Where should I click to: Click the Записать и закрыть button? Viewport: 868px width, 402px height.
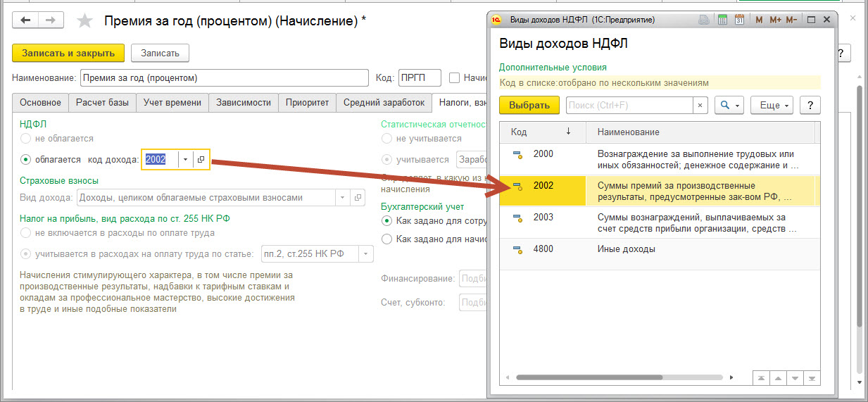tap(68, 53)
